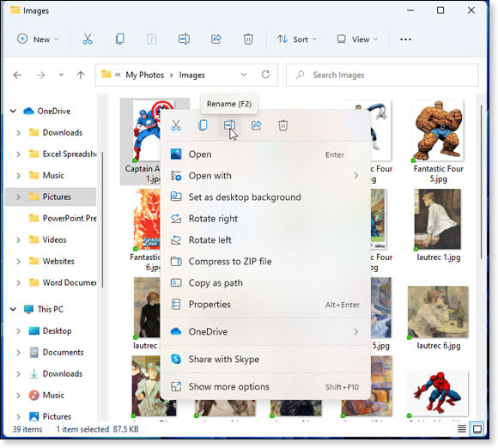Open the See more ellipsis in toolbar
This screenshot has width=498, height=448.
pos(405,39)
